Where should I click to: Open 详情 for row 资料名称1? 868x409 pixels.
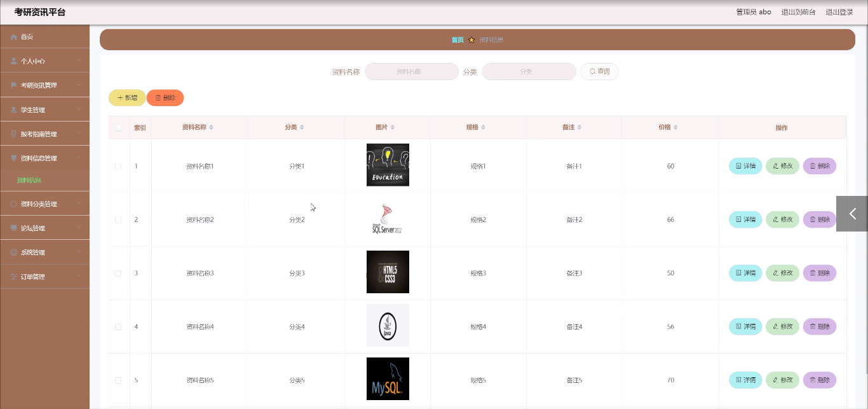point(745,166)
